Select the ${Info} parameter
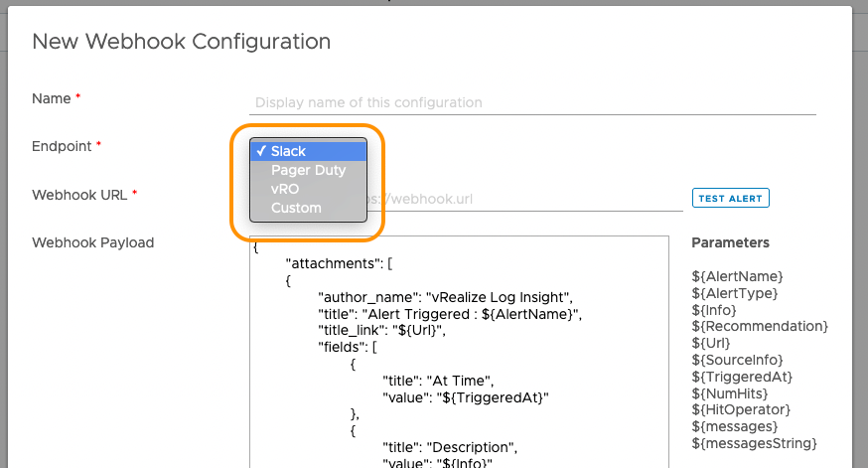Viewport: 868px width, 468px height. (713, 310)
